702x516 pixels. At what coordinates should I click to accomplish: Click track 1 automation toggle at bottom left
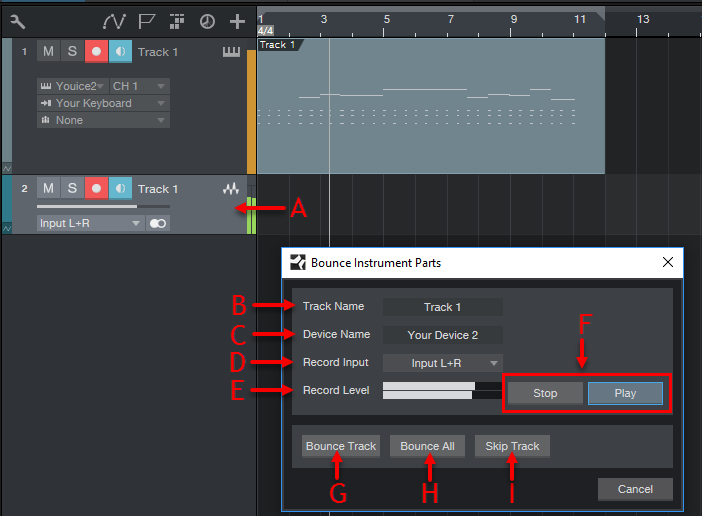coord(7,169)
